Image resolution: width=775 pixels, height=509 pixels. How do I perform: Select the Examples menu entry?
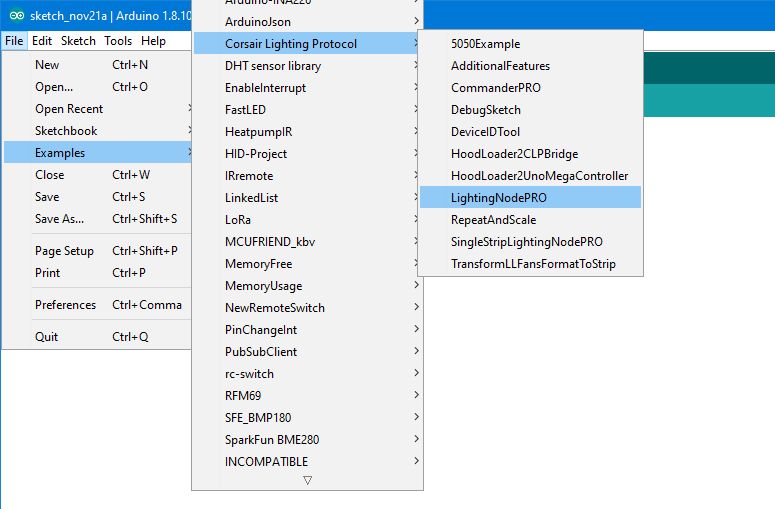click(97, 153)
